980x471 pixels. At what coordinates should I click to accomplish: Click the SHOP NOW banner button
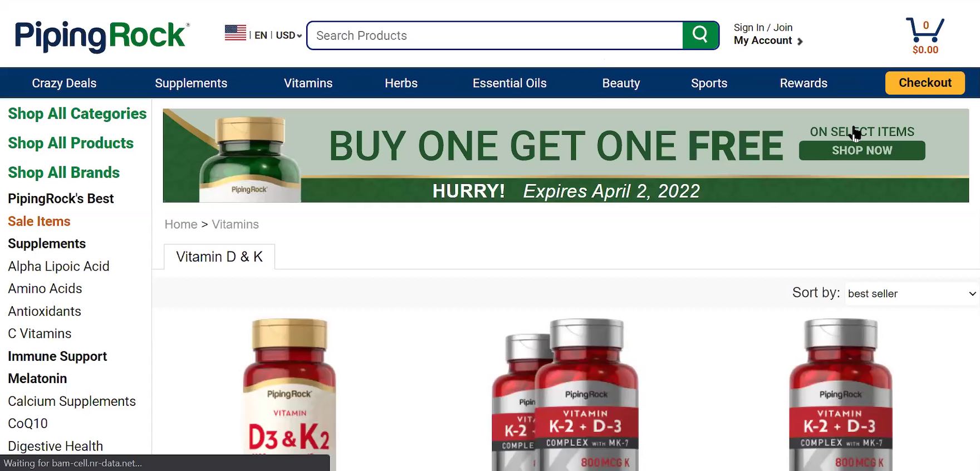coord(862,150)
